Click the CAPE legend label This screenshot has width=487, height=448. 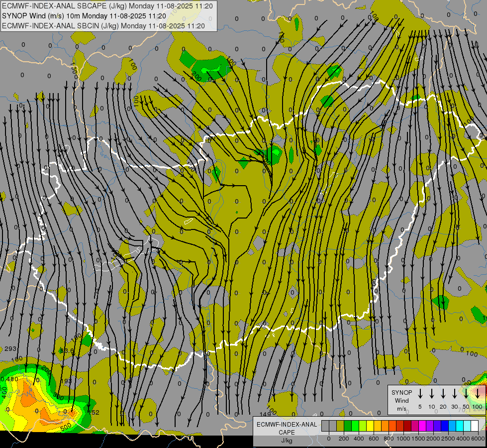pyautogui.click(x=287, y=432)
